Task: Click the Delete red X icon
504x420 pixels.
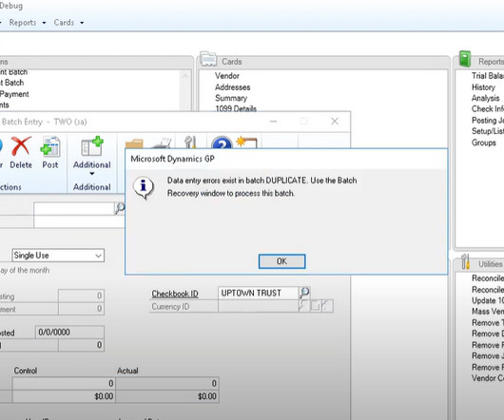Action: click(x=21, y=146)
